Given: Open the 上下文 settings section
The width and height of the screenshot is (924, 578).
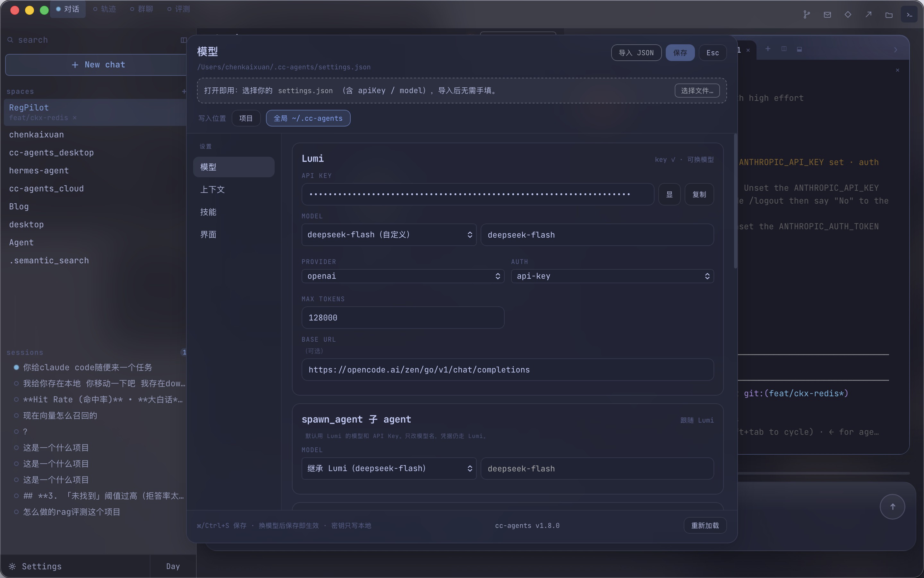Looking at the screenshot, I should pos(234,189).
